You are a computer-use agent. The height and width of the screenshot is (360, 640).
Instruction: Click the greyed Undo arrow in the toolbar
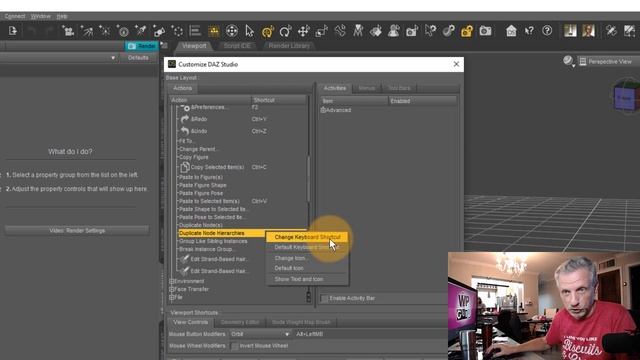[32, 31]
